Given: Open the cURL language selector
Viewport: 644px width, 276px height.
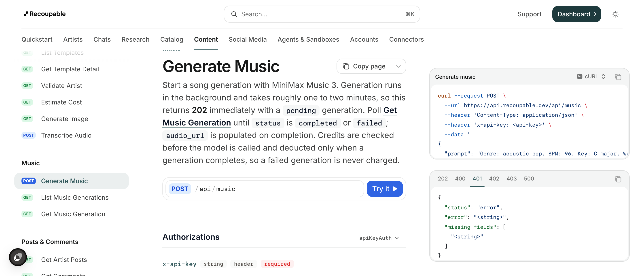Looking at the screenshot, I should [x=591, y=76].
